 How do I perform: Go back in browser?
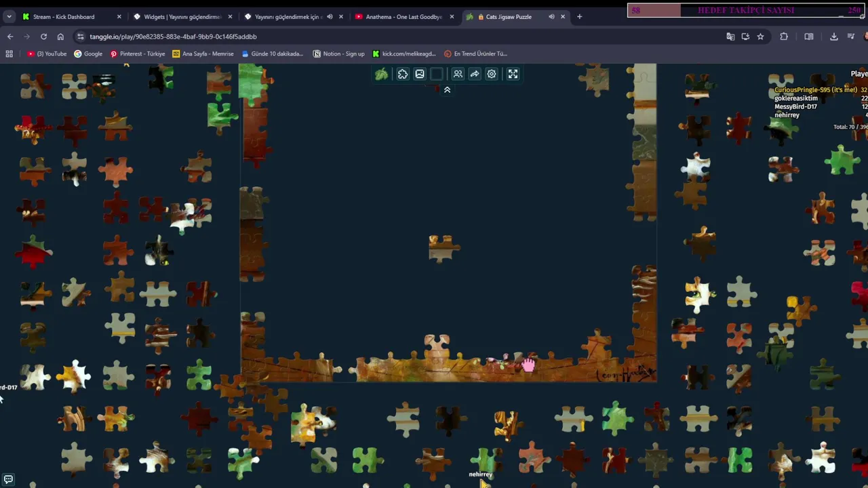click(x=9, y=37)
